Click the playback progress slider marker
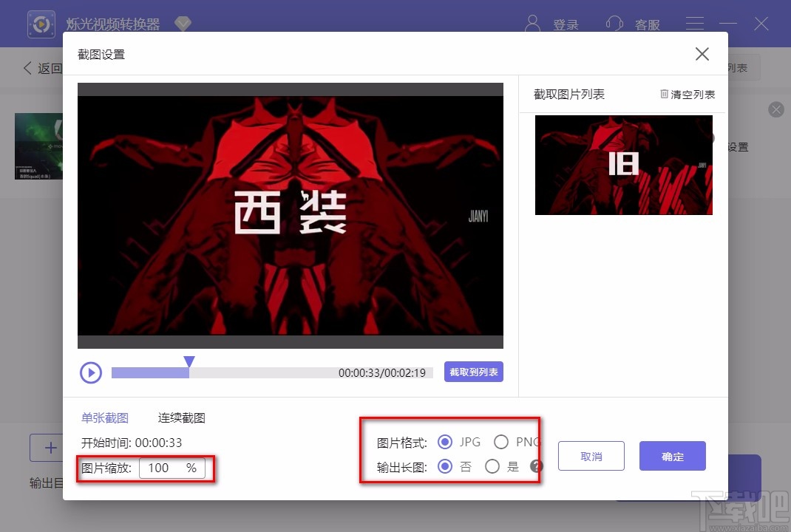Viewport: 791px width, 532px height. click(189, 361)
